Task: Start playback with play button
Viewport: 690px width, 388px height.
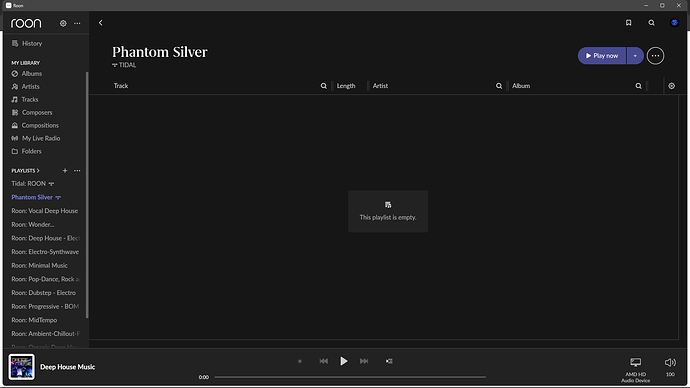Action: (344, 361)
